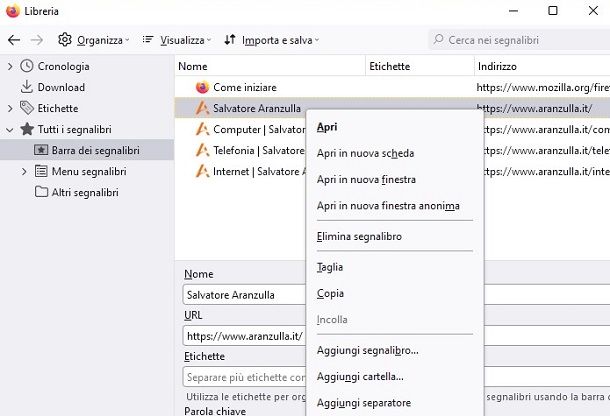
Task: Click the Aranzulla favicon of Salvatore Aranzulla
Action: [x=202, y=108]
